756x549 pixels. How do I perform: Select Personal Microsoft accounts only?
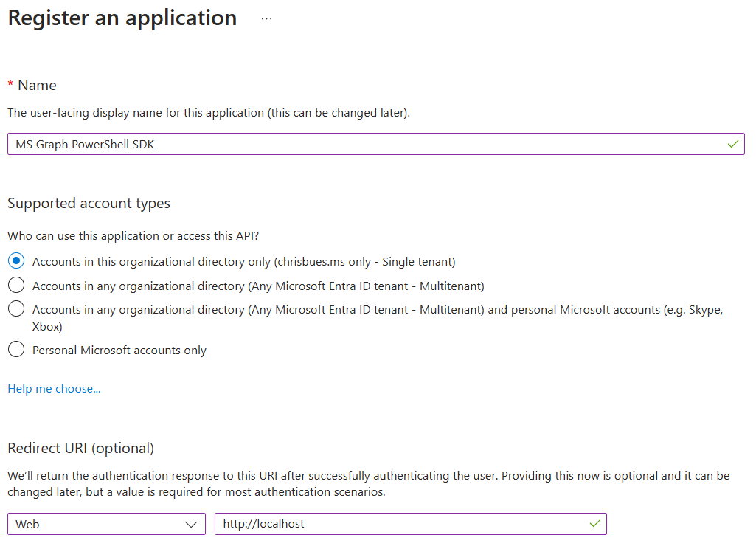(x=16, y=348)
